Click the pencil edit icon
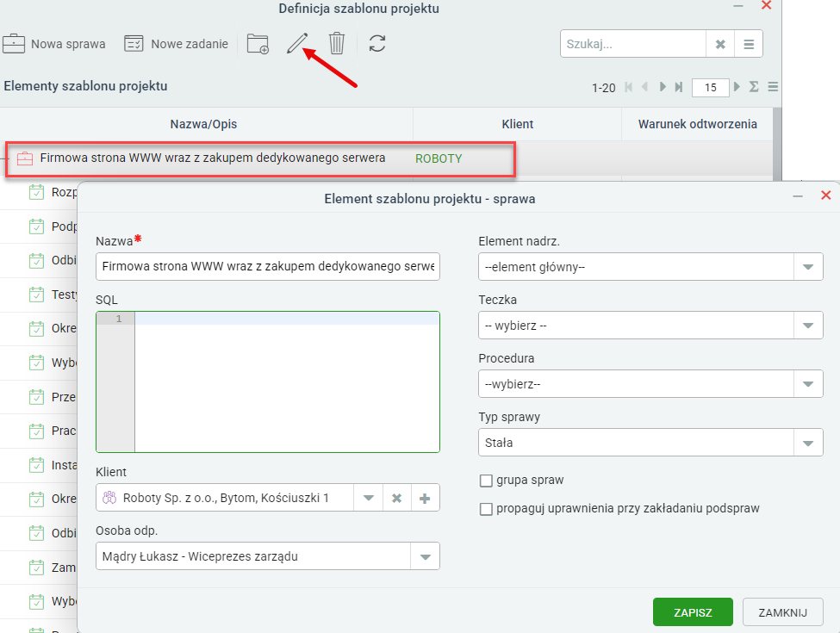 [296, 43]
